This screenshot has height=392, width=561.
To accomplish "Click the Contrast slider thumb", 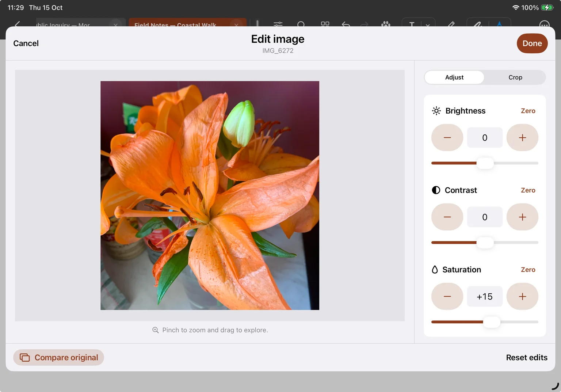I will 485,243.
